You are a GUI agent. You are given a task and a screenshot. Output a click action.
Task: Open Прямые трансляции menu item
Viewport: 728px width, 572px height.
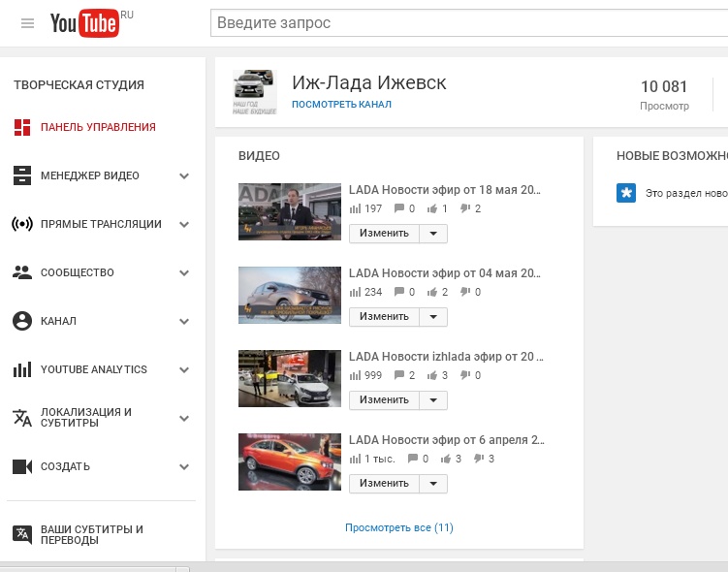pyautogui.click(x=101, y=224)
